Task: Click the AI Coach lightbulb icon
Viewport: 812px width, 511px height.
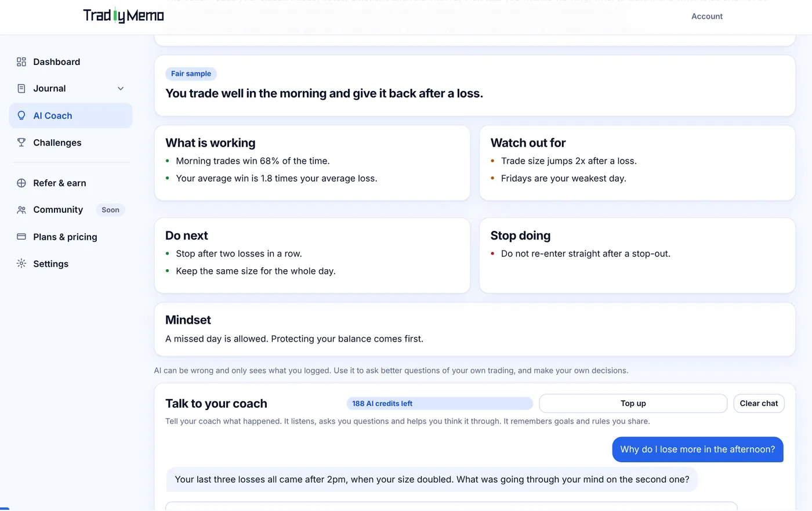Action: pyautogui.click(x=21, y=115)
